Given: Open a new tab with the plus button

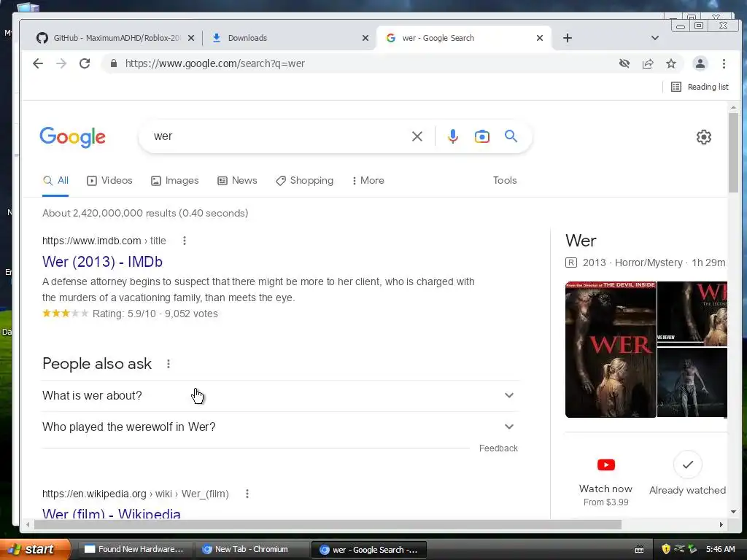Looking at the screenshot, I should 567,38.
